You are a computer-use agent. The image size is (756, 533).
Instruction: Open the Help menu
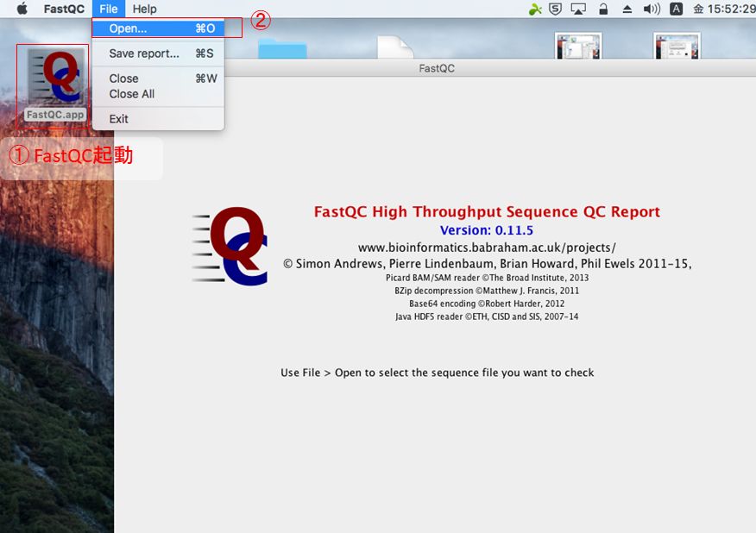tap(145, 9)
